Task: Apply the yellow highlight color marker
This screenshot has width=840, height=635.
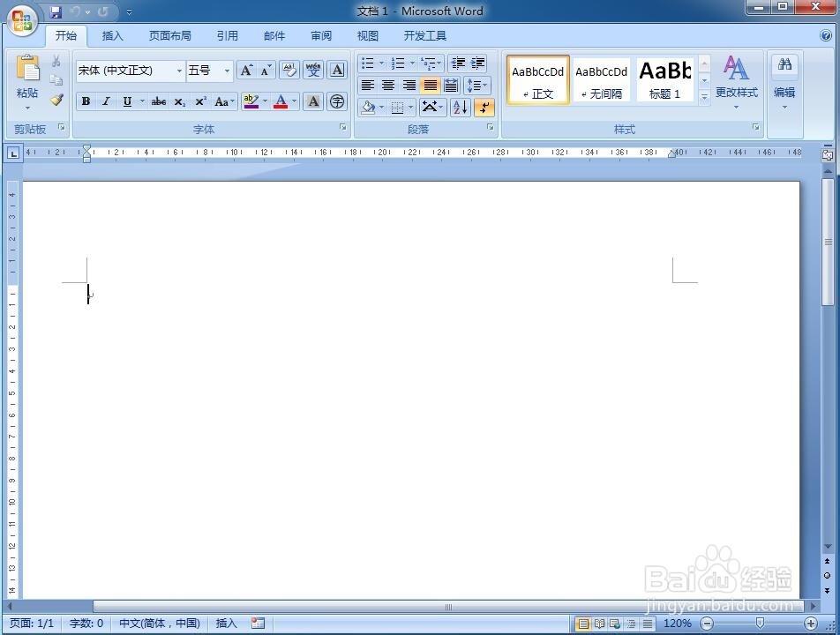Action: (x=251, y=101)
